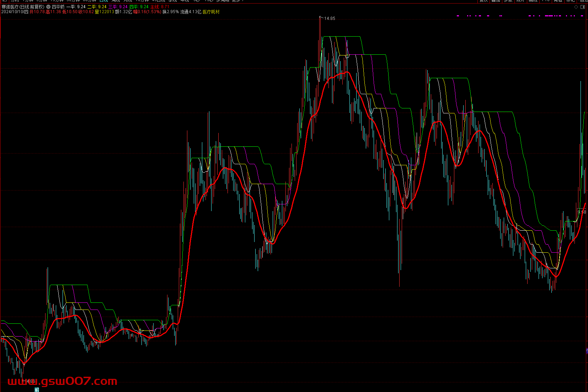This screenshot has width=588, height=392.
Task: Click the green 四平: 9.24 value
Action: click(x=139, y=7)
